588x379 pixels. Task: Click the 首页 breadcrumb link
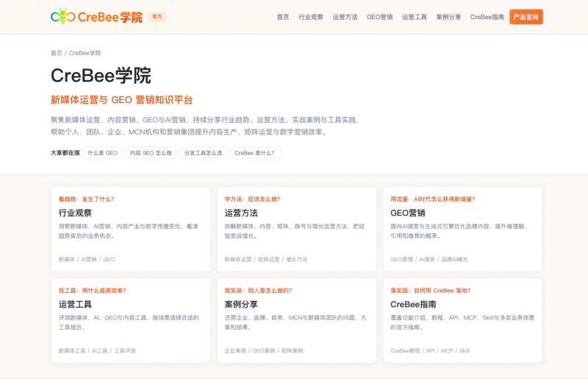coord(57,53)
